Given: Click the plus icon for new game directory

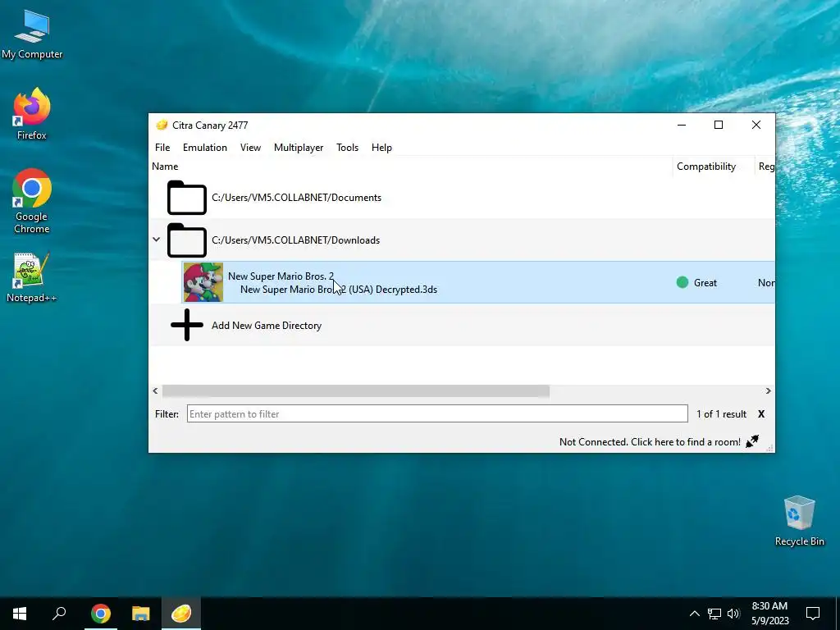Looking at the screenshot, I should (x=186, y=325).
